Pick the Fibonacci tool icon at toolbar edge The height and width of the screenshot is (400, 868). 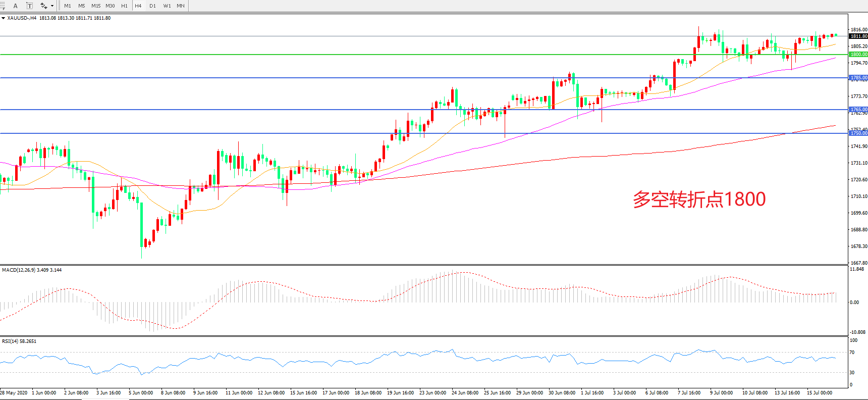(x=3, y=6)
